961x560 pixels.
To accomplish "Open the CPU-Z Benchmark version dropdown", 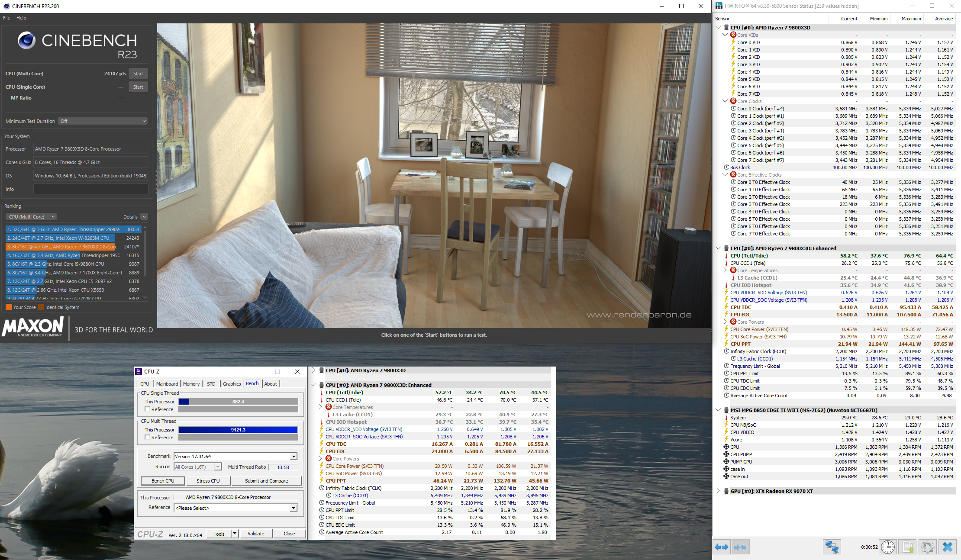I will 293,456.
